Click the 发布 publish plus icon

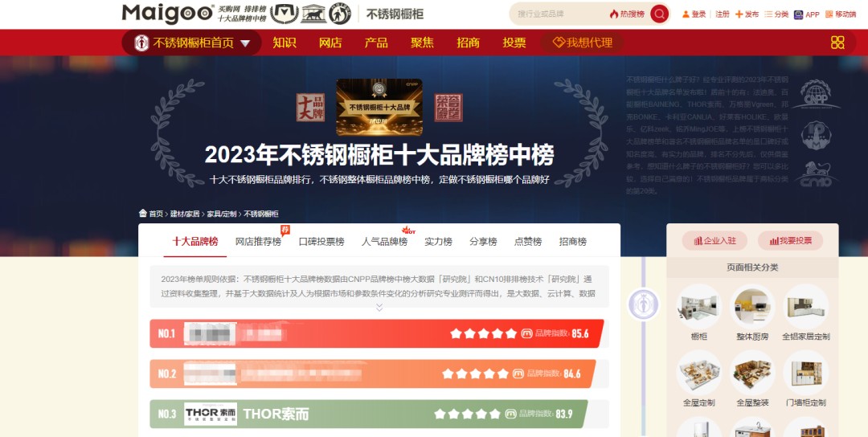pos(739,14)
